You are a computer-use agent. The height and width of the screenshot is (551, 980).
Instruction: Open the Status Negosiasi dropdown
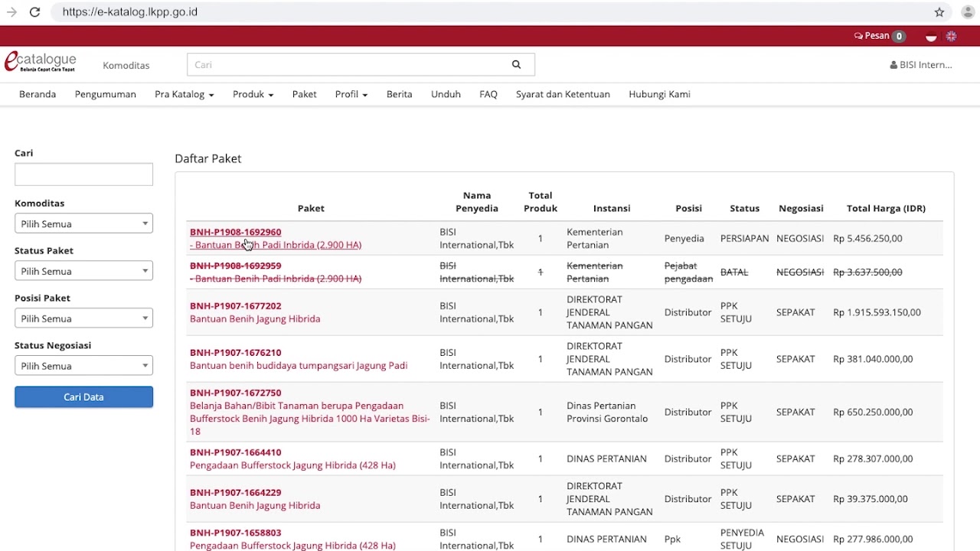click(x=83, y=366)
